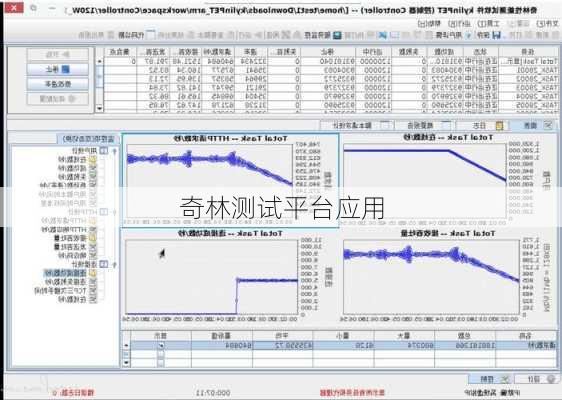The width and height of the screenshot is (562, 400).
Task: Toggle the checked 显示 checkbox in highlighted row
Action: pos(161,346)
